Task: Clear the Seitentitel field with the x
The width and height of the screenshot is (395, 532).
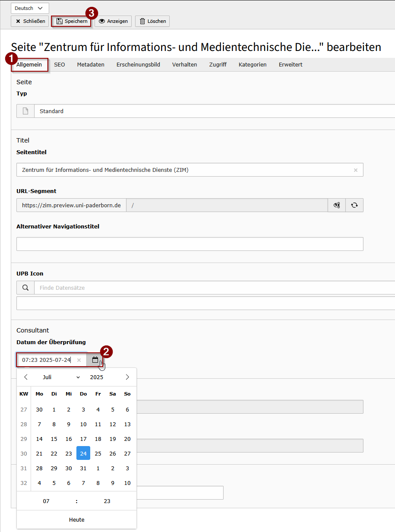Action: pos(356,170)
